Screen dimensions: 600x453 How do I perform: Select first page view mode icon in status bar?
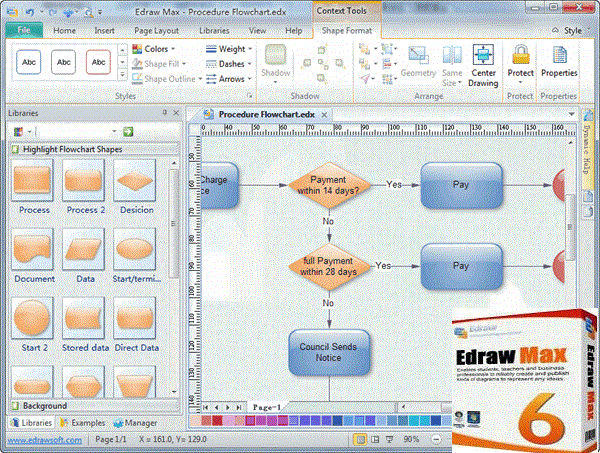click(360, 439)
